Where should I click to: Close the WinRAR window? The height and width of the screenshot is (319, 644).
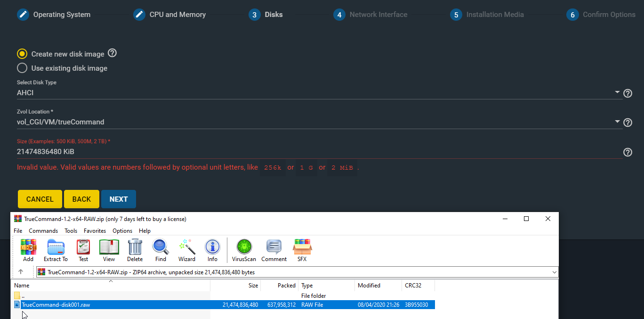click(x=548, y=219)
